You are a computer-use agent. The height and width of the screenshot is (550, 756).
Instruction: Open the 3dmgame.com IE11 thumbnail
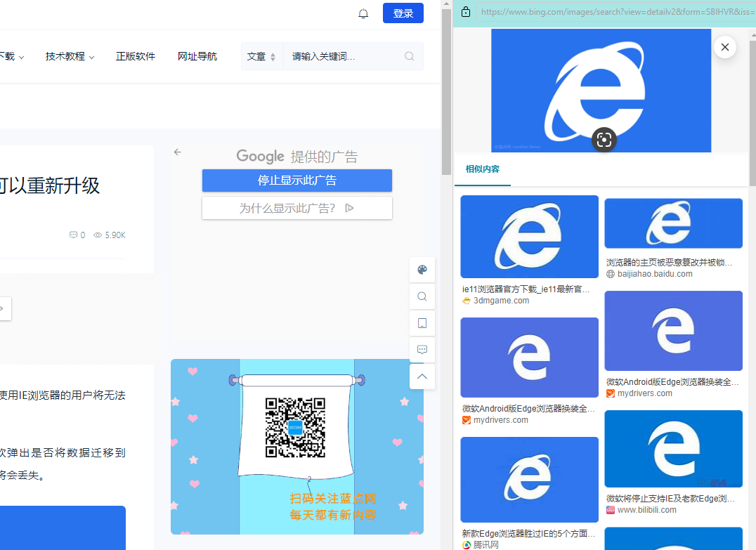coord(529,237)
